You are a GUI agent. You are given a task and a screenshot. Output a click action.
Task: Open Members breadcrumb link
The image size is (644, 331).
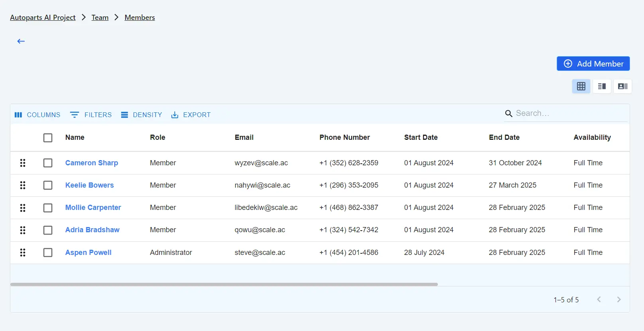tap(140, 18)
